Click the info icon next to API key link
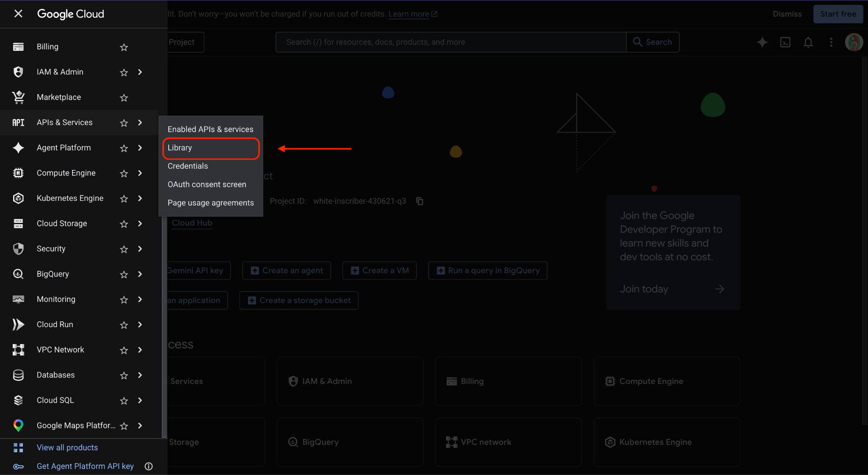The width and height of the screenshot is (868, 475). [x=149, y=466]
